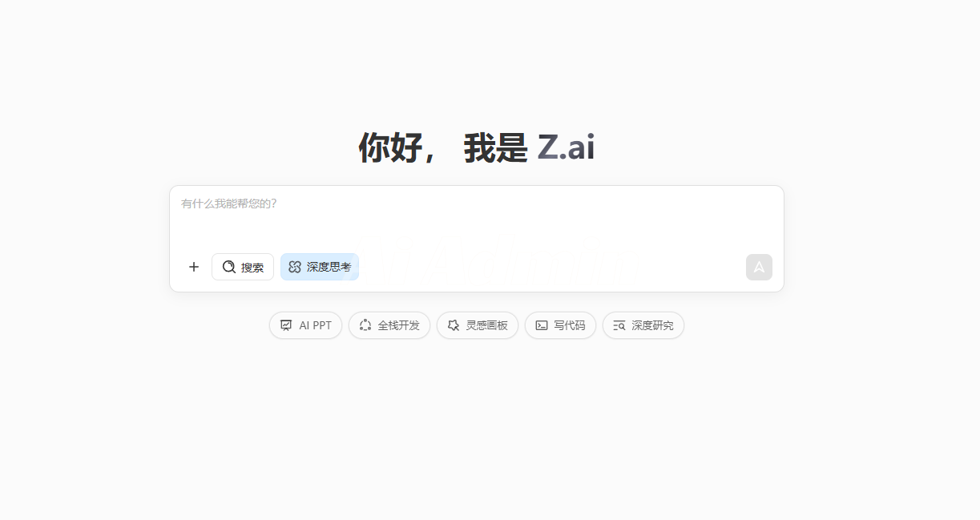980x520 pixels.
Task: Select the AI PPT chip label
Action: (x=316, y=325)
